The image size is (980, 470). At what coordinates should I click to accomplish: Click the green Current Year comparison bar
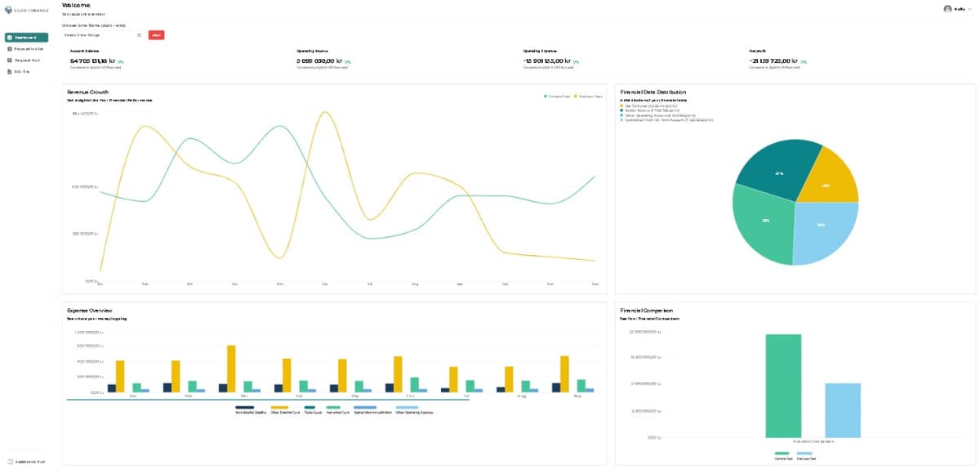783,386
